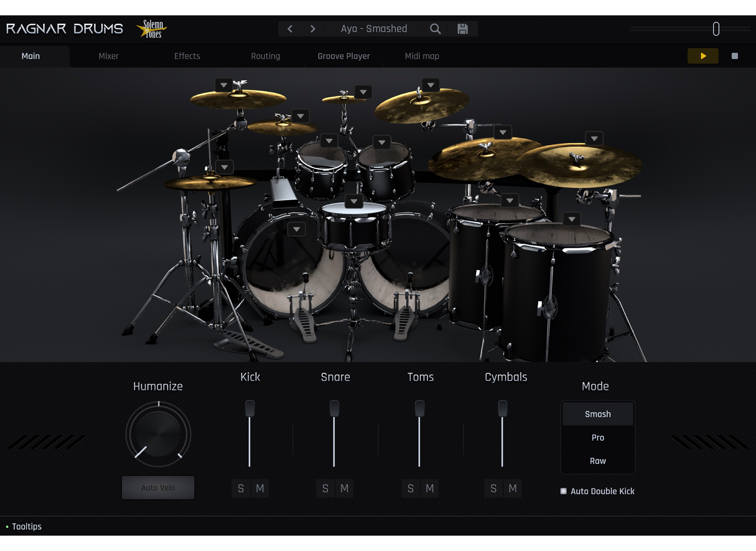Screen dimensions: 756x551
Task: Open the Groove Player tab
Action: point(344,56)
